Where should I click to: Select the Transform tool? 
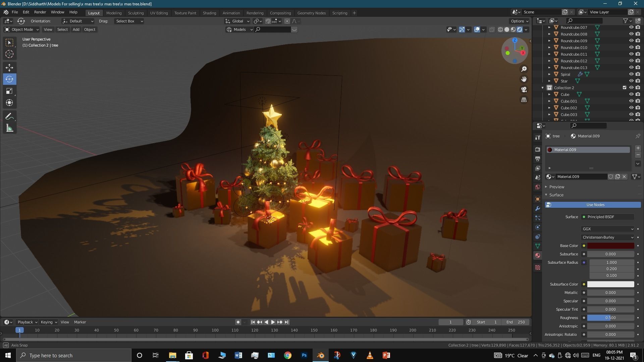[x=9, y=103]
